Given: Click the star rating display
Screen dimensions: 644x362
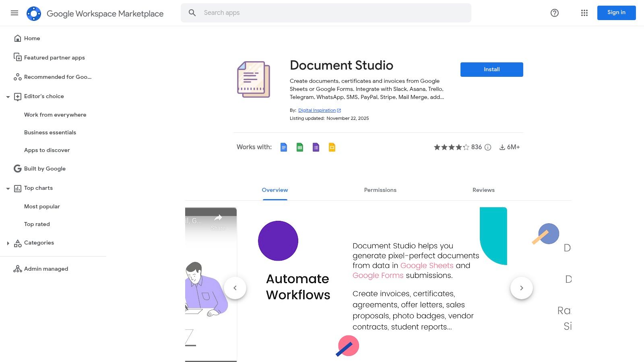Looking at the screenshot, I should point(452,147).
